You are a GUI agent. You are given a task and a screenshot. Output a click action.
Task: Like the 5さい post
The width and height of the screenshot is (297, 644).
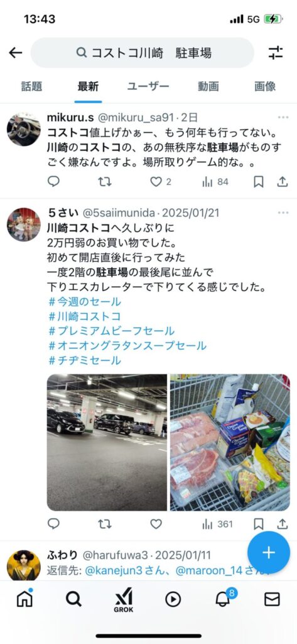click(x=156, y=524)
